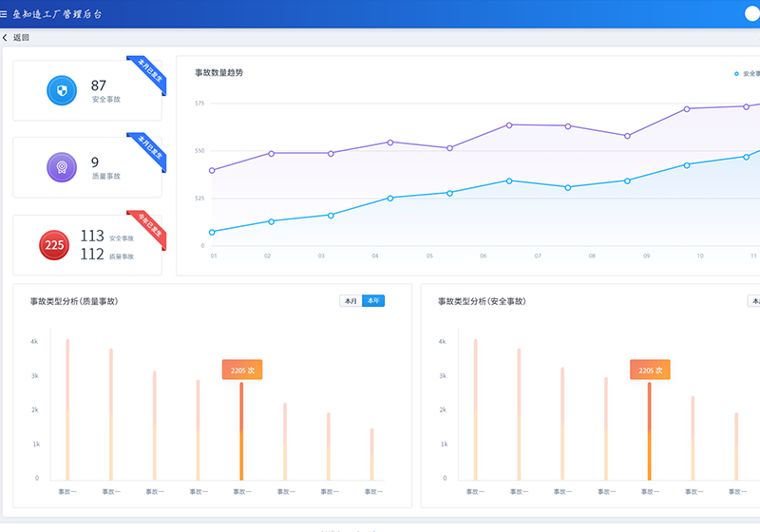This screenshot has width=760, height=532.
Task: Click blue line data point at month 10
Action: pyautogui.click(x=700, y=164)
